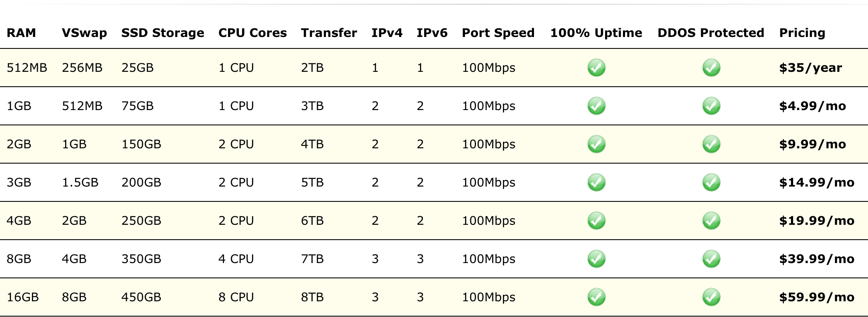Click the 450GB storage cell

coord(141,297)
